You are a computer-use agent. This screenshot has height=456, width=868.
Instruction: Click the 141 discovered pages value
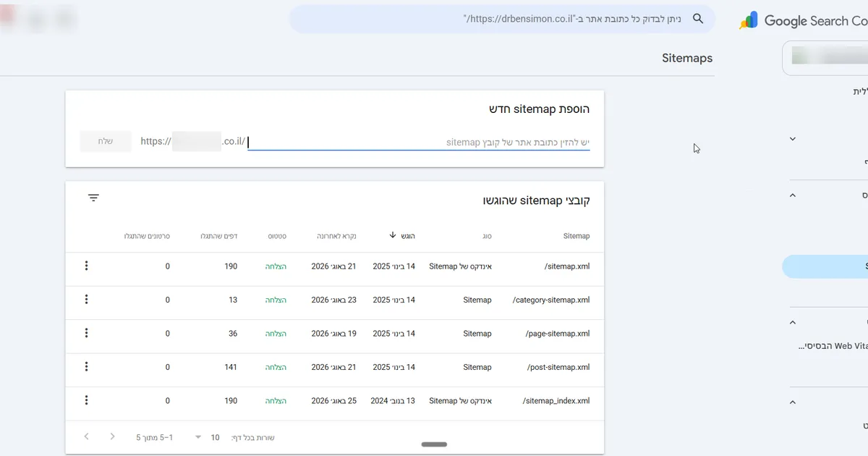click(x=231, y=367)
